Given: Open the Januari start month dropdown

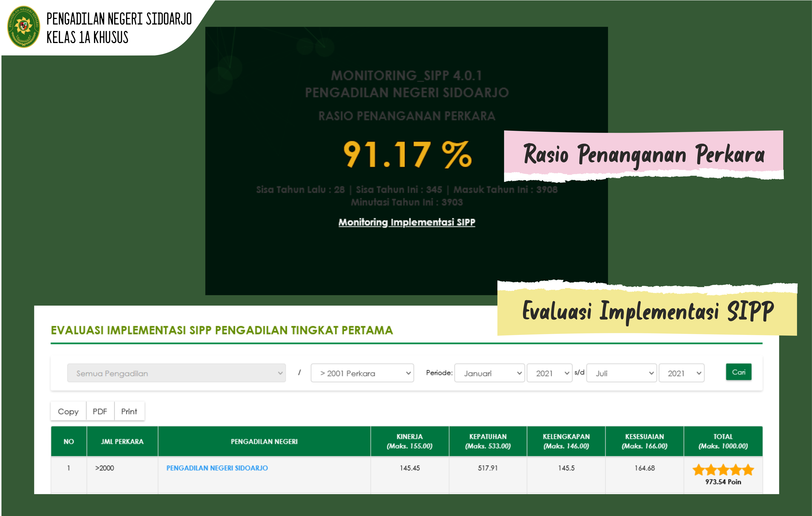Looking at the screenshot, I should [489, 373].
